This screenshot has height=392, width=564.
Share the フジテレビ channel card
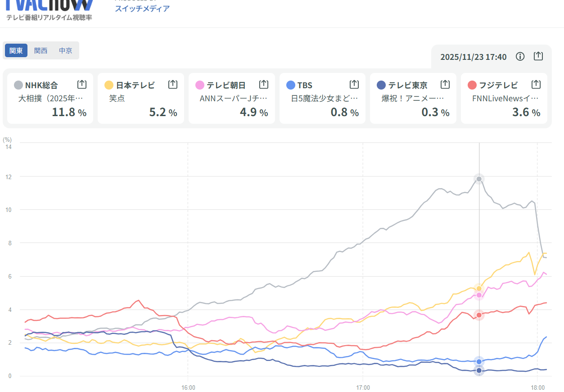coord(536,84)
